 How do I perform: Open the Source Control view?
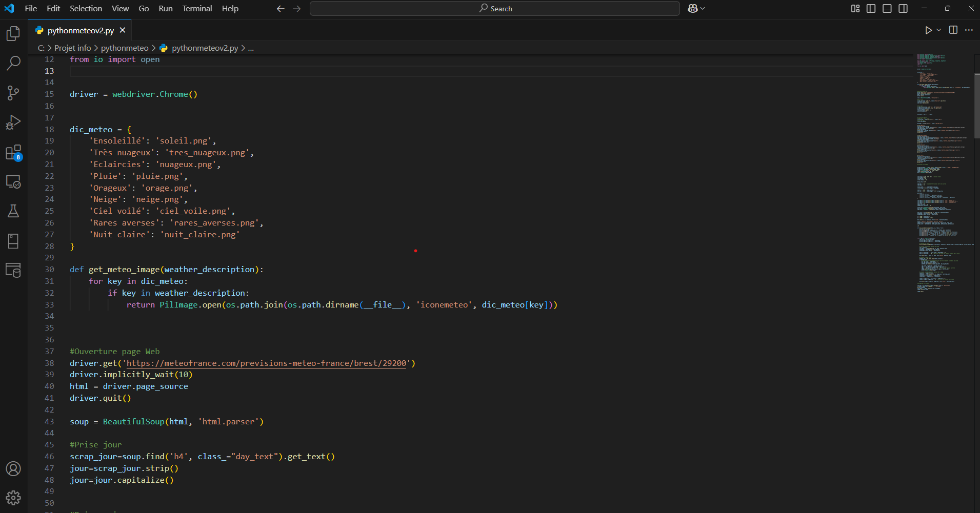pos(13,93)
